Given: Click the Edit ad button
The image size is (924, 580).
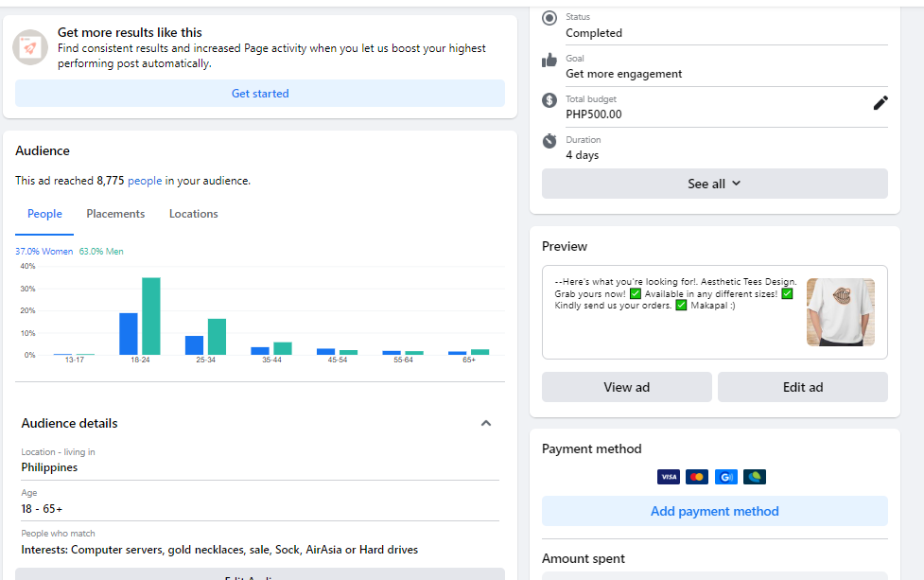Looking at the screenshot, I should (802, 387).
